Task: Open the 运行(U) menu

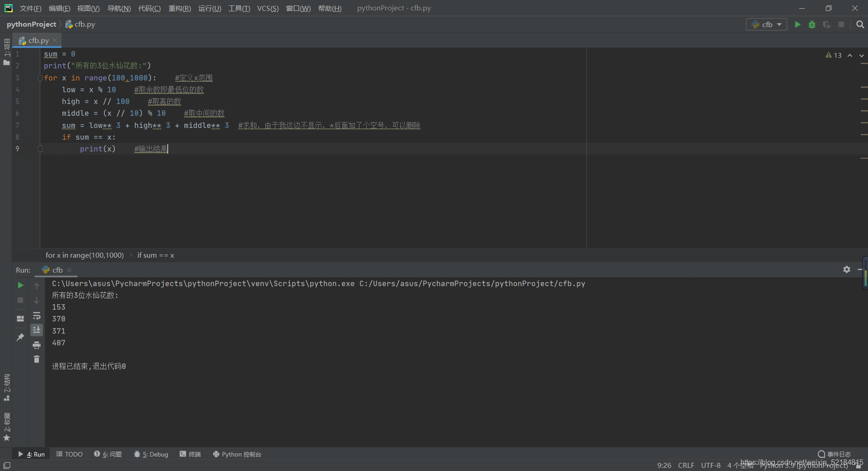Action: pyautogui.click(x=210, y=8)
